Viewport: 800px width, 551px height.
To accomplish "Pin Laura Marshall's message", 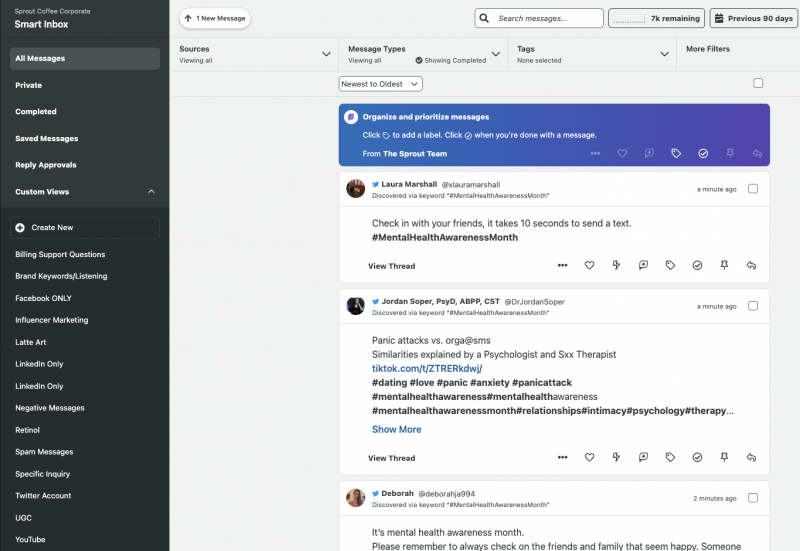I will [x=724, y=265].
